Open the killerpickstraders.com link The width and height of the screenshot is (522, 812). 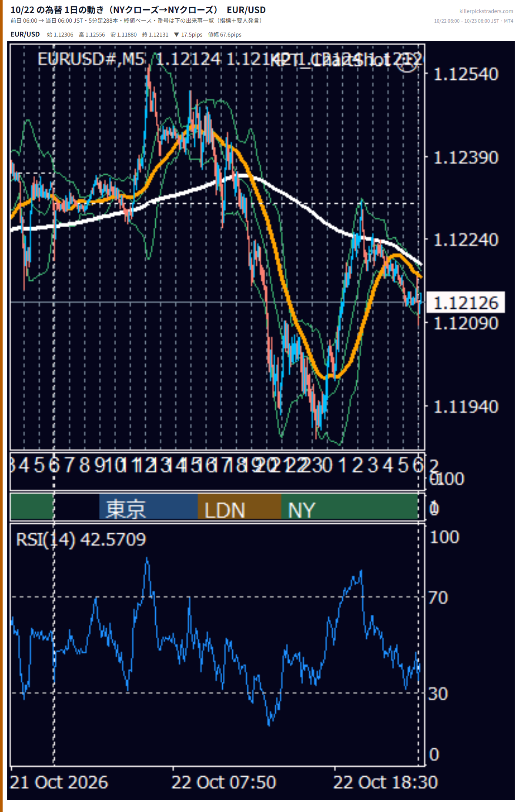click(x=486, y=11)
